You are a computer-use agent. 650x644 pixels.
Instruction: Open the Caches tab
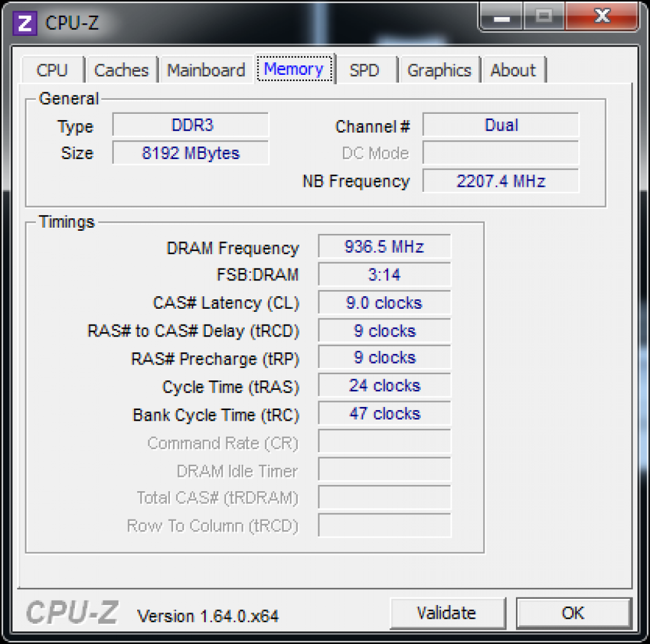121,70
